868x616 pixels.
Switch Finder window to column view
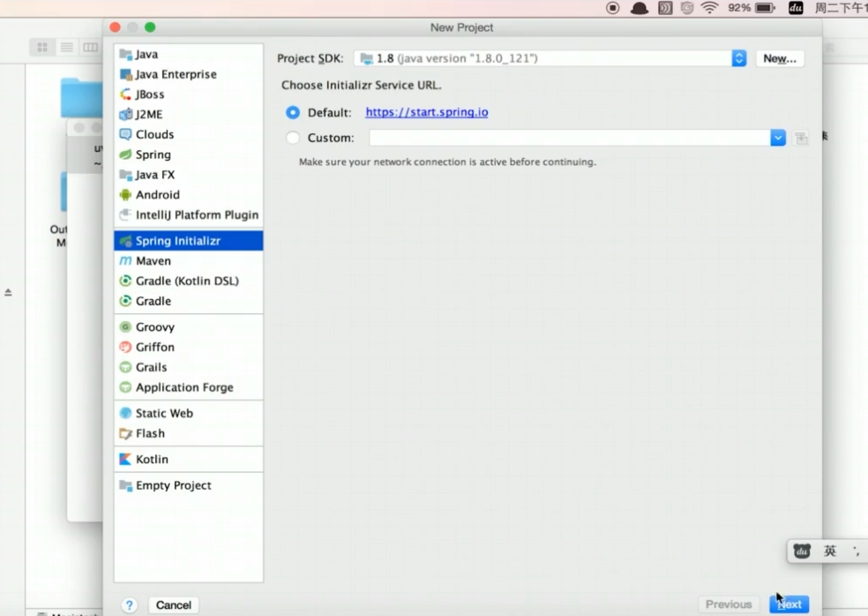coord(90,47)
